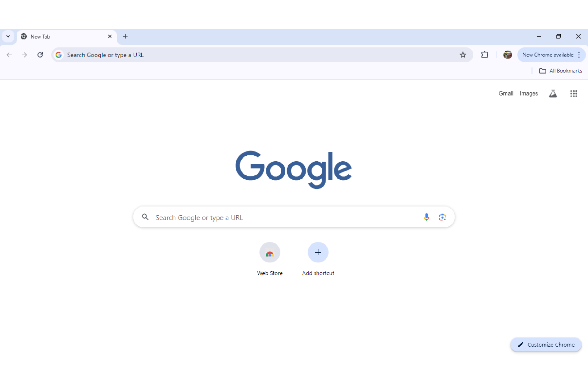Screen dimensions: 588x392
Task: Expand All Bookmarks folder
Action: click(x=561, y=70)
